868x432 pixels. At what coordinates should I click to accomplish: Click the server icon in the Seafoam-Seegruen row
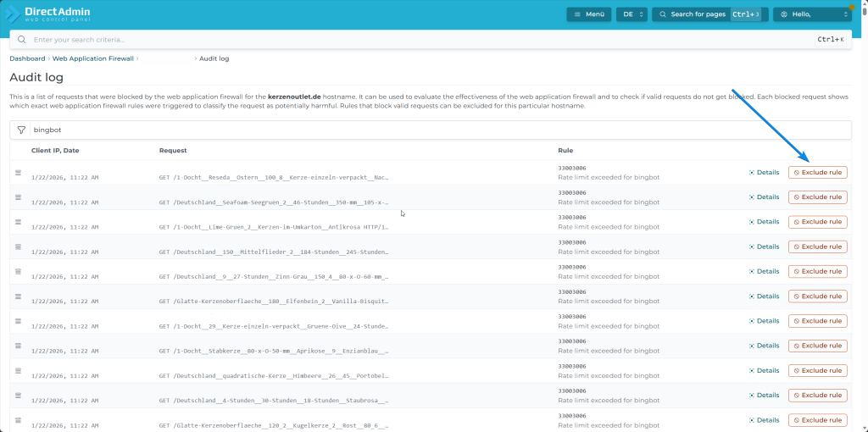point(17,197)
